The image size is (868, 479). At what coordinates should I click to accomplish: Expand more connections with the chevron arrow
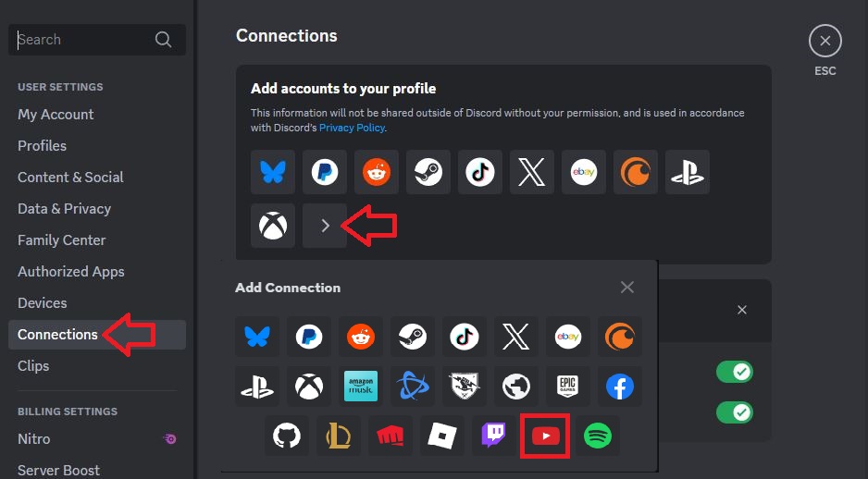(x=325, y=226)
